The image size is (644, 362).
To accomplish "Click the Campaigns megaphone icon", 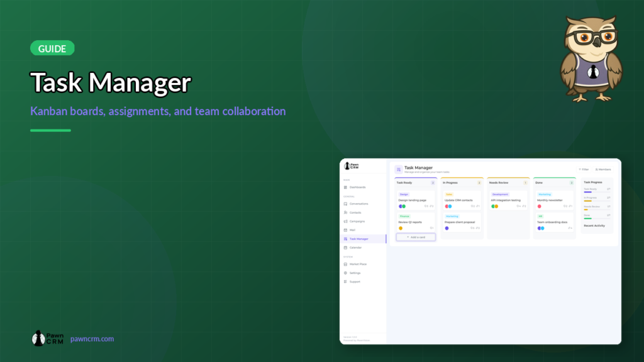I will (x=346, y=221).
